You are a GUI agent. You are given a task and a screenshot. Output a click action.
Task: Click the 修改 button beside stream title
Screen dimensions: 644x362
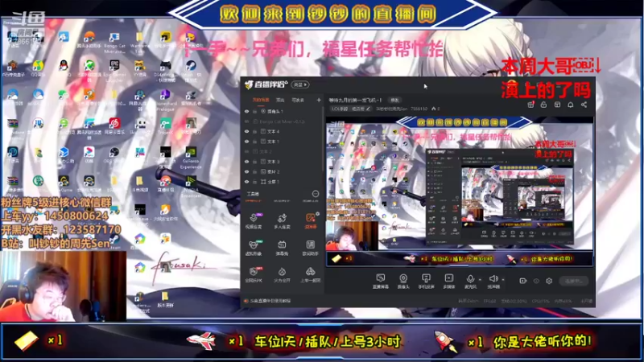point(394,100)
